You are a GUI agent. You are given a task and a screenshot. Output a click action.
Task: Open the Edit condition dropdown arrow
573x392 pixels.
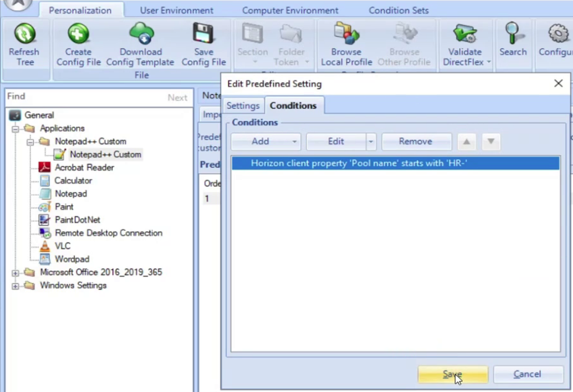[370, 141]
